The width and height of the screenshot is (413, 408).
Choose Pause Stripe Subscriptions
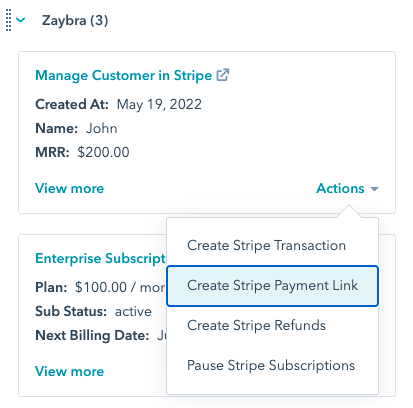point(272,365)
